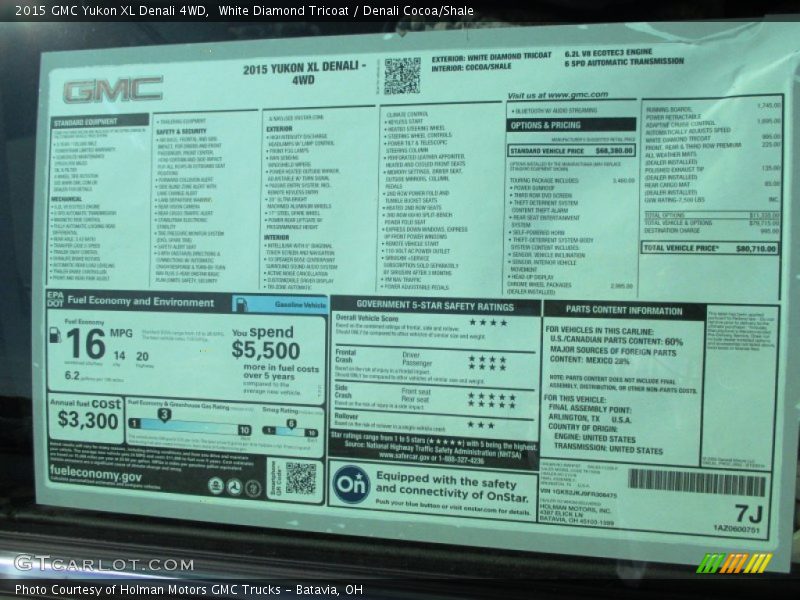The width and height of the screenshot is (800, 600).
Task: Click the QR code beside the Yukon title
Action: (x=402, y=76)
